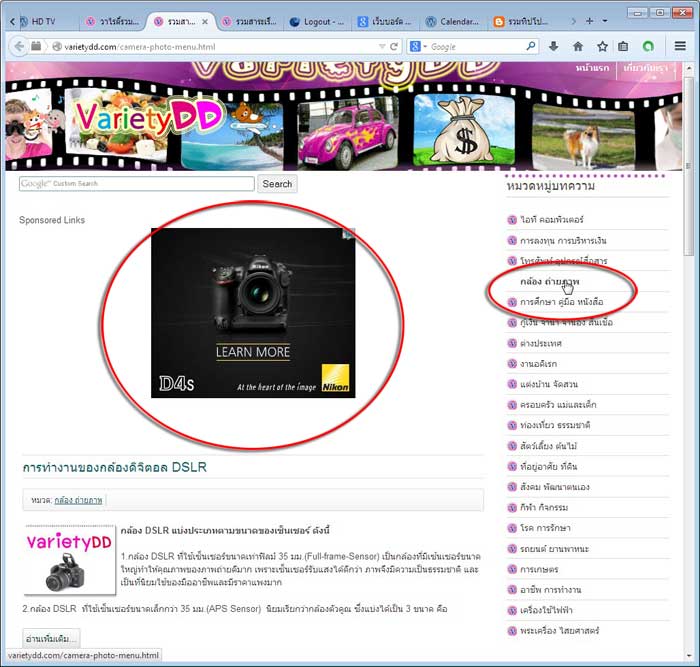Image resolution: width=700 pixels, height=667 pixels.
Task: Open the สังคม พัฒนาตนเอง category
Action: [x=555, y=487]
